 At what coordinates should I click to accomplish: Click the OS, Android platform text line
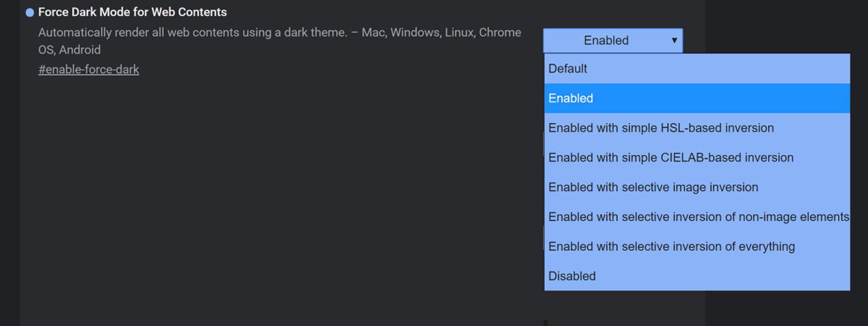[69, 50]
